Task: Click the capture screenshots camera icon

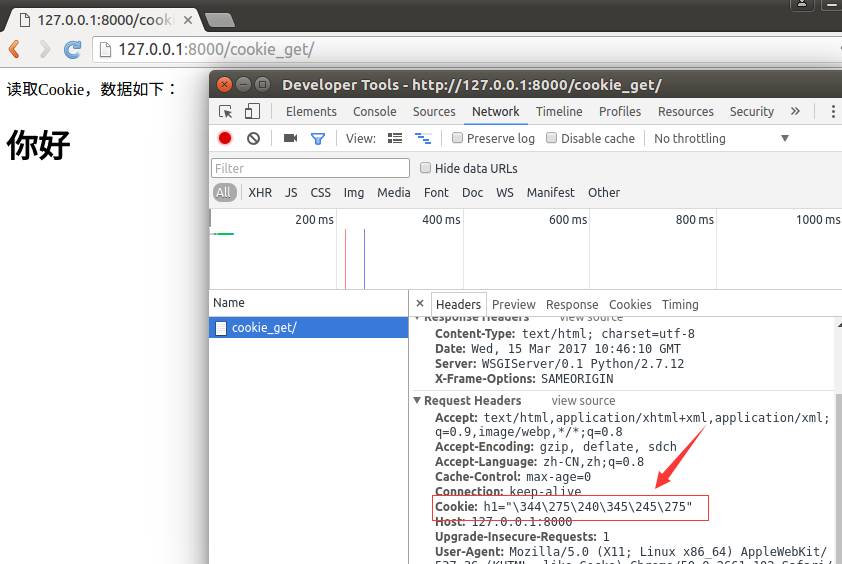Action: (x=290, y=138)
